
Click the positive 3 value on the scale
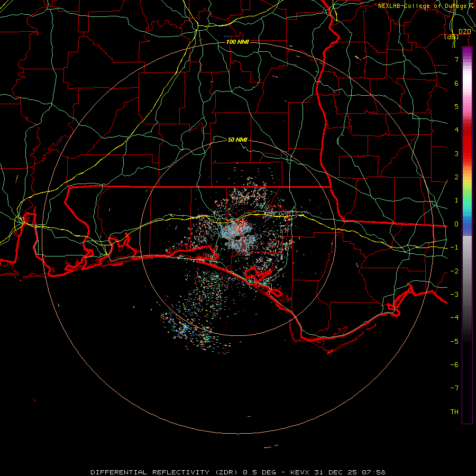coord(456,153)
